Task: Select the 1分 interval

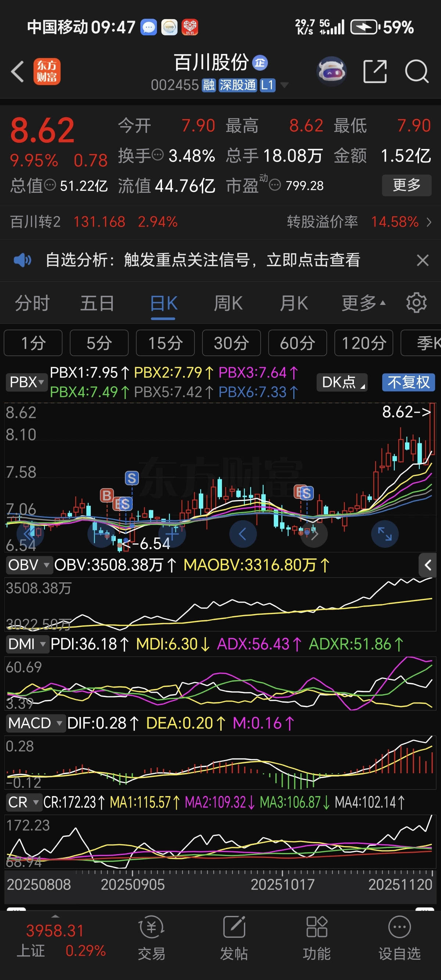Action: (33, 343)
